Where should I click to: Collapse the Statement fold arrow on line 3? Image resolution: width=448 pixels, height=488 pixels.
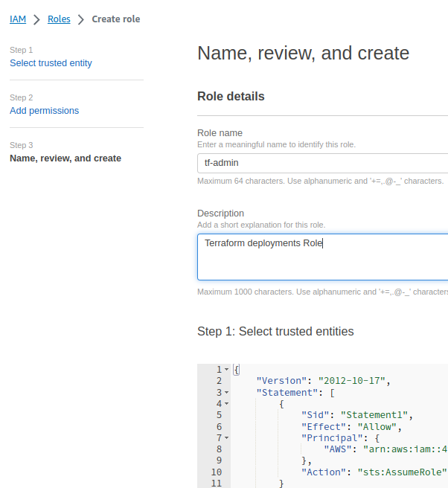click(227, 393)
